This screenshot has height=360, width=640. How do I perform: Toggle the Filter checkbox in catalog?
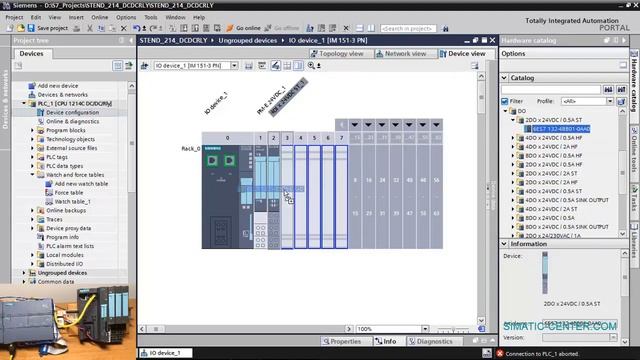pyautogui.click(x=504, y=101)
